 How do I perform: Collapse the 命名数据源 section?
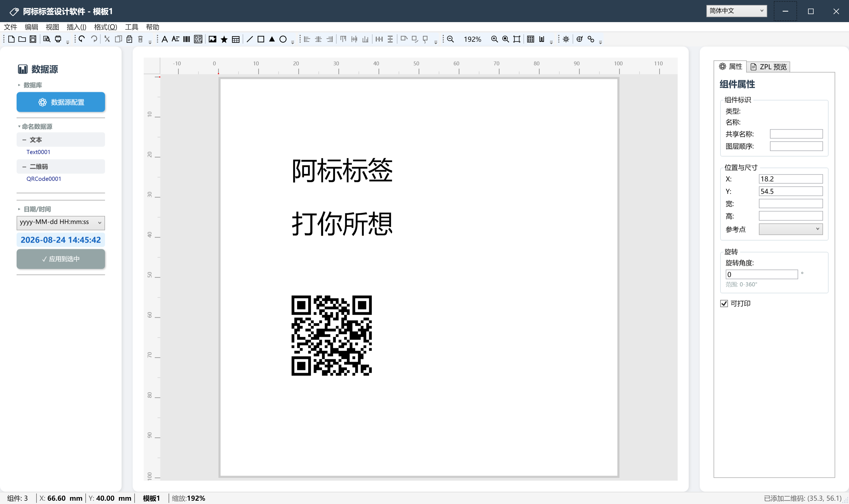click(19, 126)
